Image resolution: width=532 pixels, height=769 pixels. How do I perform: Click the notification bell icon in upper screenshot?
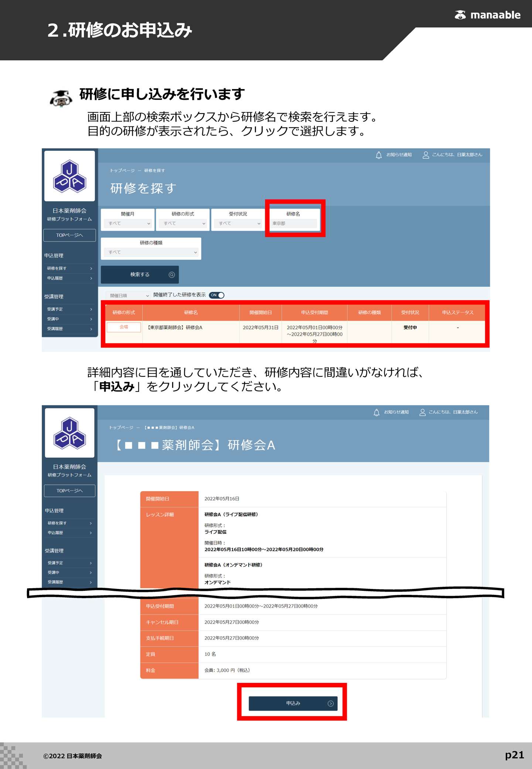tap(379, 155)
